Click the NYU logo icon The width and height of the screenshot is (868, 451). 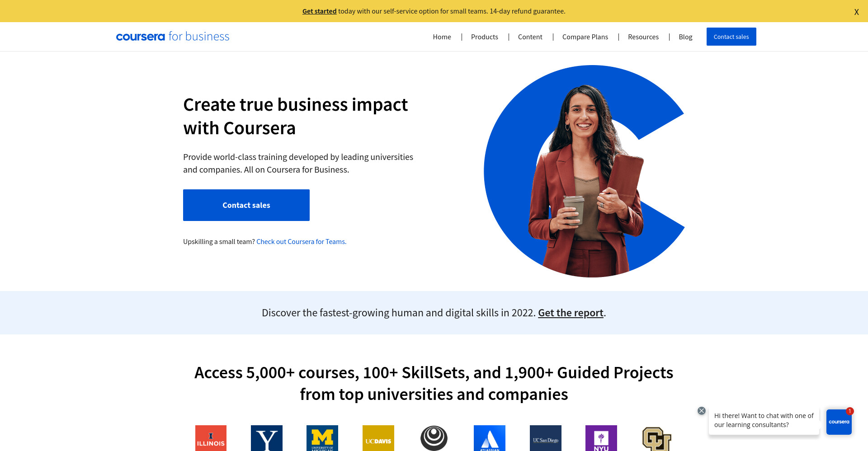pyautogui.click(x=601, y=438)
